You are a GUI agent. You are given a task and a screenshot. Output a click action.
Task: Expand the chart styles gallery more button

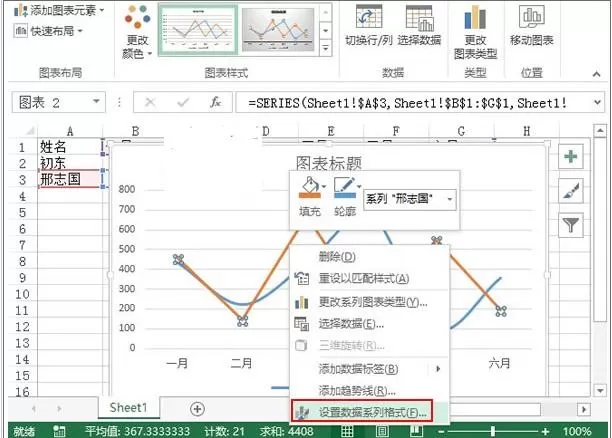pos(326,48)
